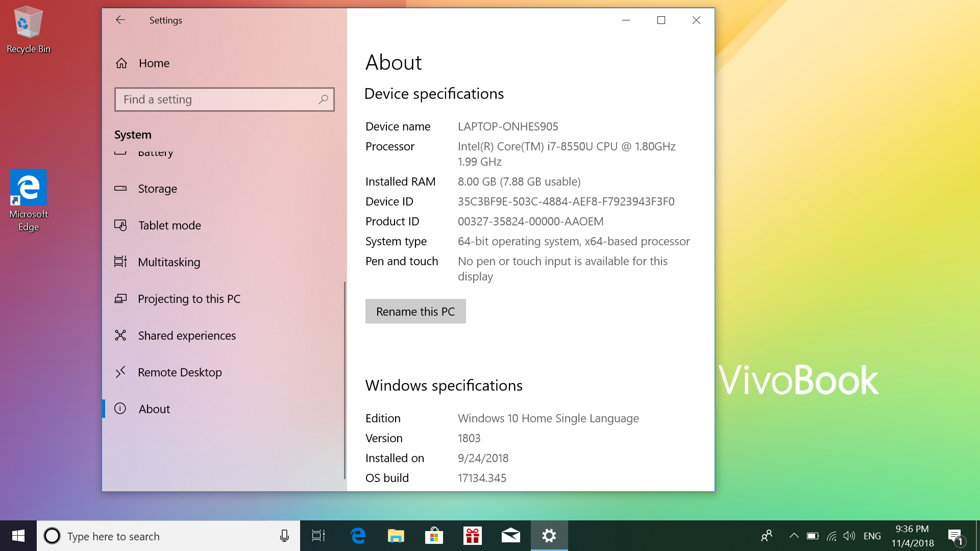Click the taskbar clock showing 9:36 PM
This screenshot has width=980, height=551.
tap(913, 536)
